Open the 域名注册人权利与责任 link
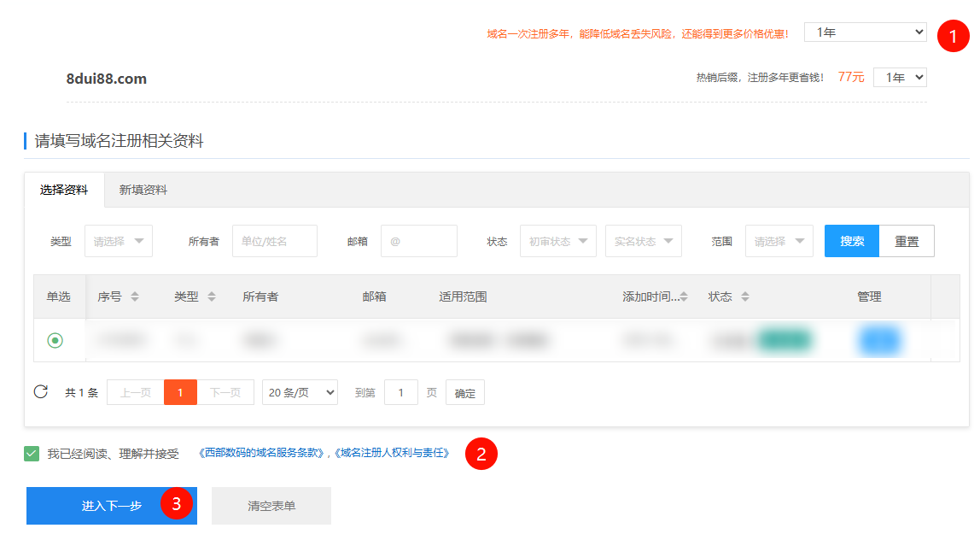The height and width of the screenshot is (540, 980). (x=392, y=454)
